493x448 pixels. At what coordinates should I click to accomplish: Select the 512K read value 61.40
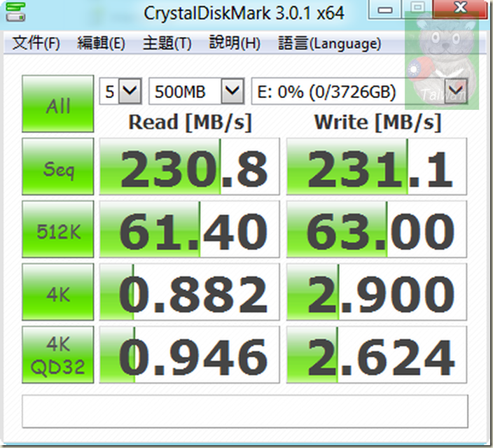click(189, 229)
